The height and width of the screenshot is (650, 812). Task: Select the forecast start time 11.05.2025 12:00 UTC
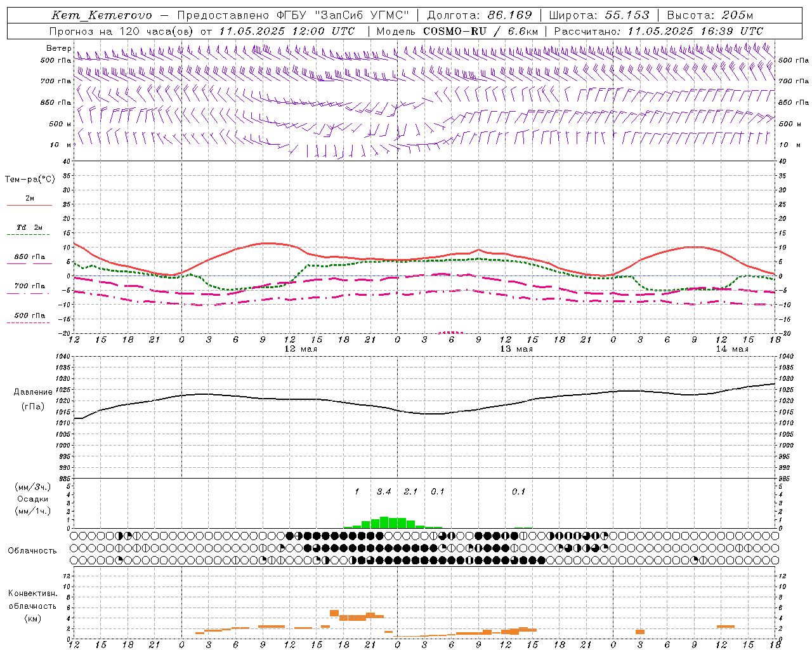(x=287, y=31)
